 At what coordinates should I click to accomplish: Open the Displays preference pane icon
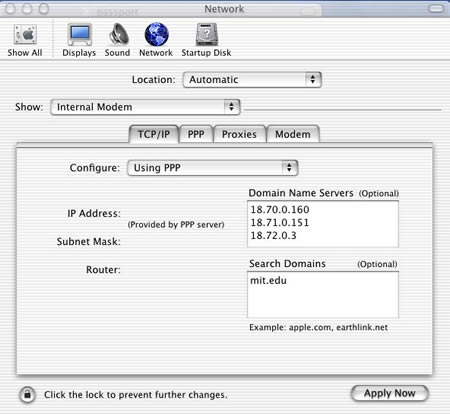pyautogui.click(x=79, y=34)
